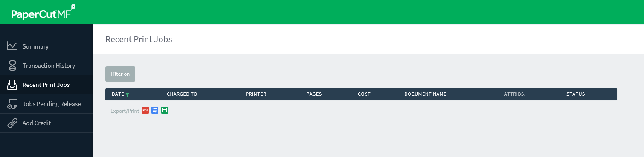Click the Recent Print Jobs tray icon
This screenshot has width=644, height=157.
[x=12, y=84]
